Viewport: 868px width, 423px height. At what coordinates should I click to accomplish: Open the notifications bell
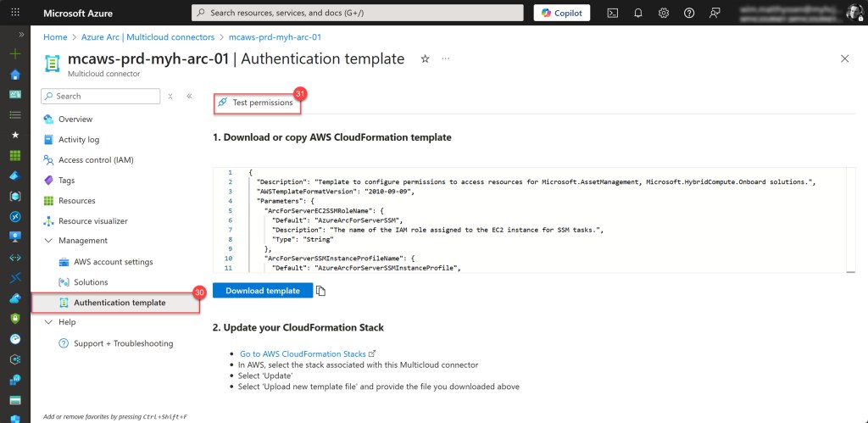pos(638,13)
